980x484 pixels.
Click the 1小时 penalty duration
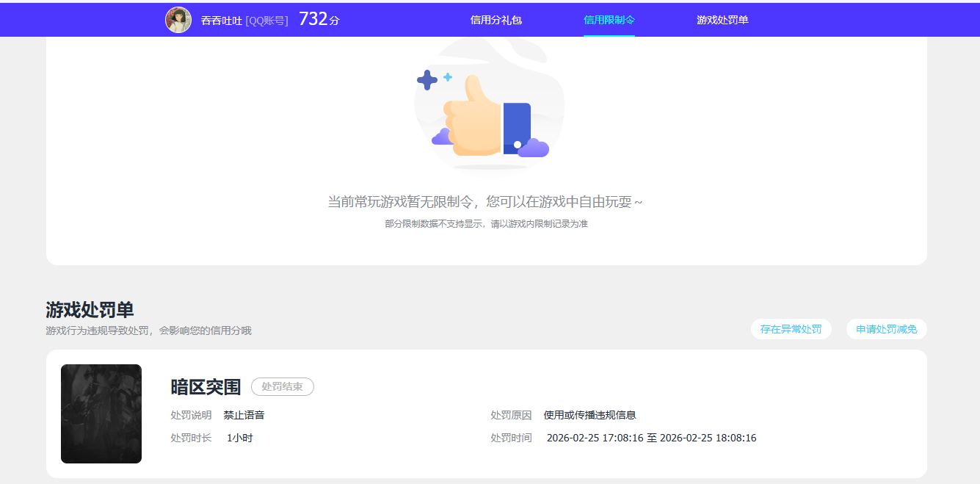point(239,438)
